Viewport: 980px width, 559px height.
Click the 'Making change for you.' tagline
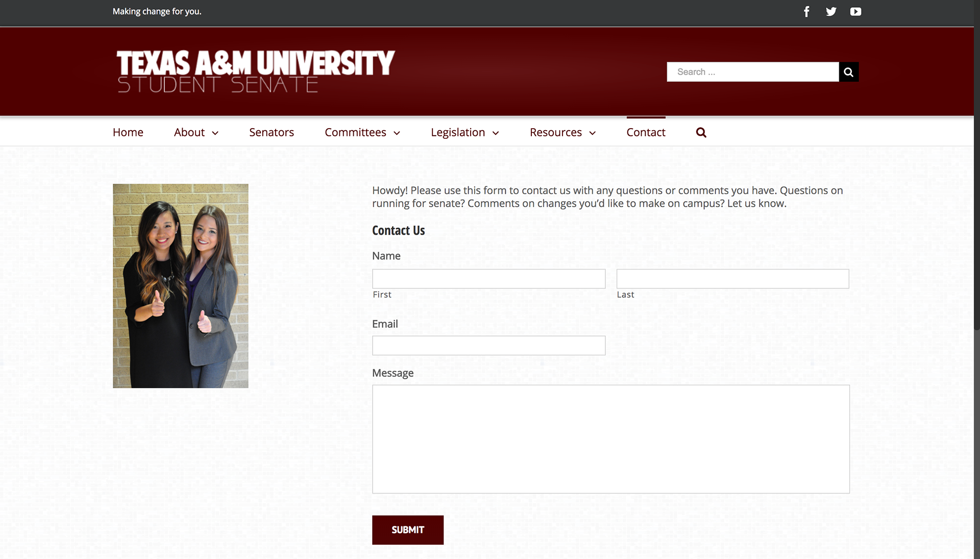(x=157, y=11)
